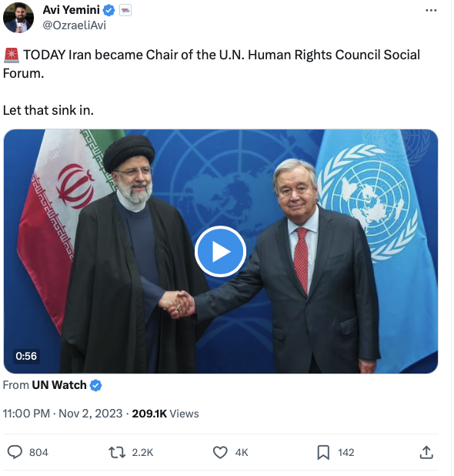
Task: Click the 0:56 video duration label
Action: (x=26, y=356)
